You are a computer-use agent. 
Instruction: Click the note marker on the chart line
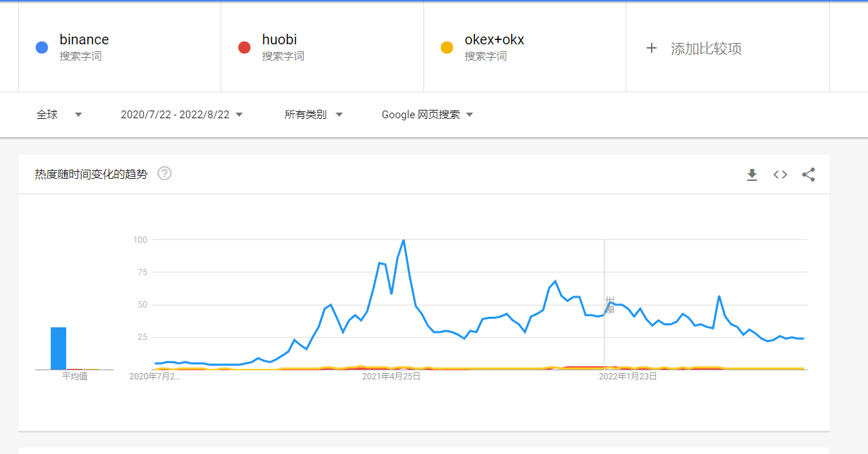coord(609,305)
